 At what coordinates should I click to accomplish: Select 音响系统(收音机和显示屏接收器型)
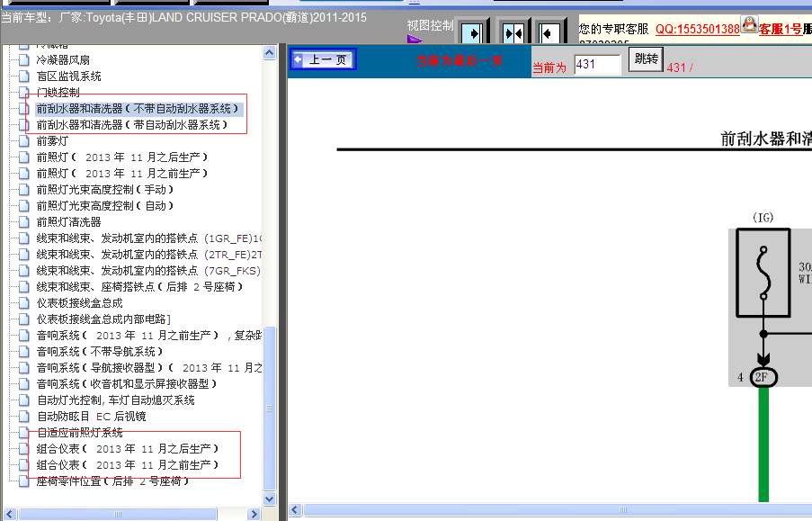(127, 384)
